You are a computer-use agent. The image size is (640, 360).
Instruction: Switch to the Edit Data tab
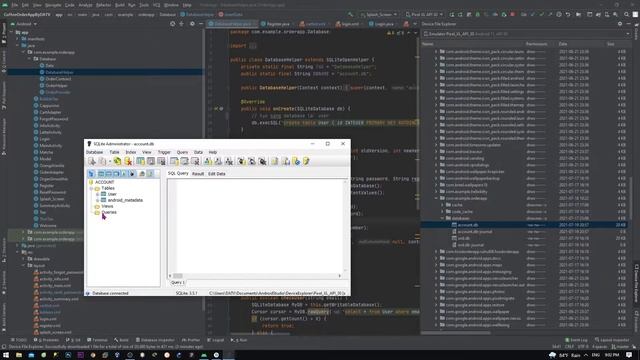[217, 174]
